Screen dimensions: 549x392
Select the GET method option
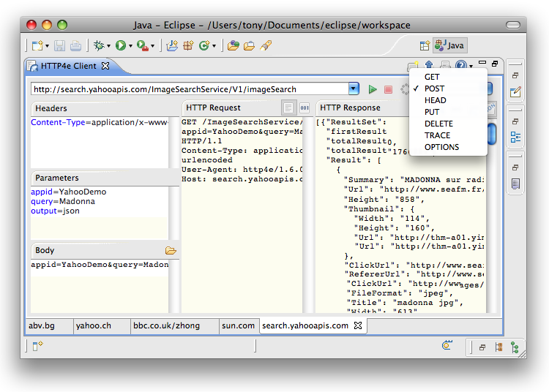point(432,77)
